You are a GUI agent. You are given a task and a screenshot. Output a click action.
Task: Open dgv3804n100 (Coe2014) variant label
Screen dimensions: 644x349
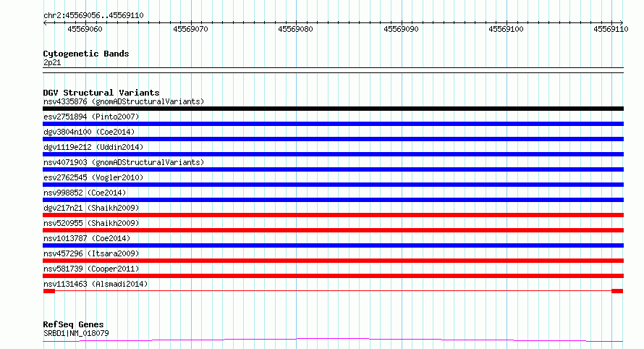89,132
